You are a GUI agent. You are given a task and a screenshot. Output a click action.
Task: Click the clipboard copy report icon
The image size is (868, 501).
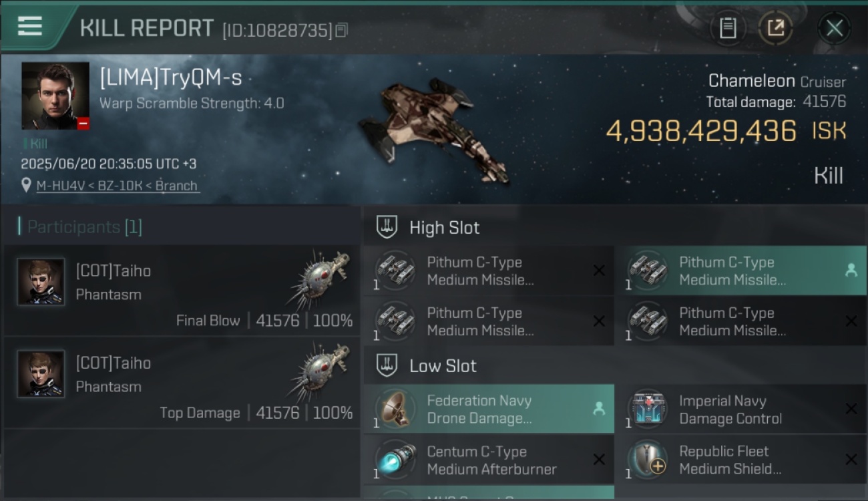tap(728, 28)
